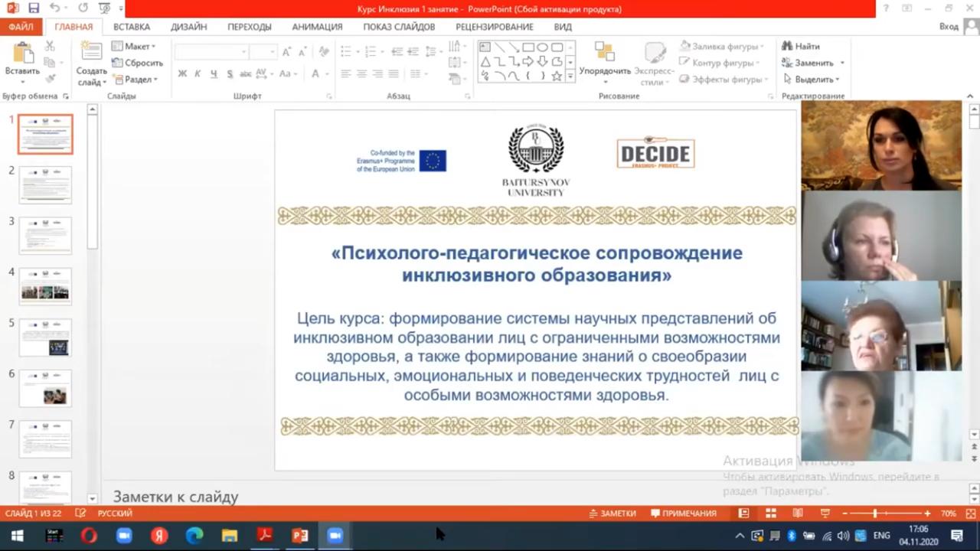Click the Replace (Заменить) button
This screenshot has width=980, height=551.
pyautogui.click(x=813, y=63)
